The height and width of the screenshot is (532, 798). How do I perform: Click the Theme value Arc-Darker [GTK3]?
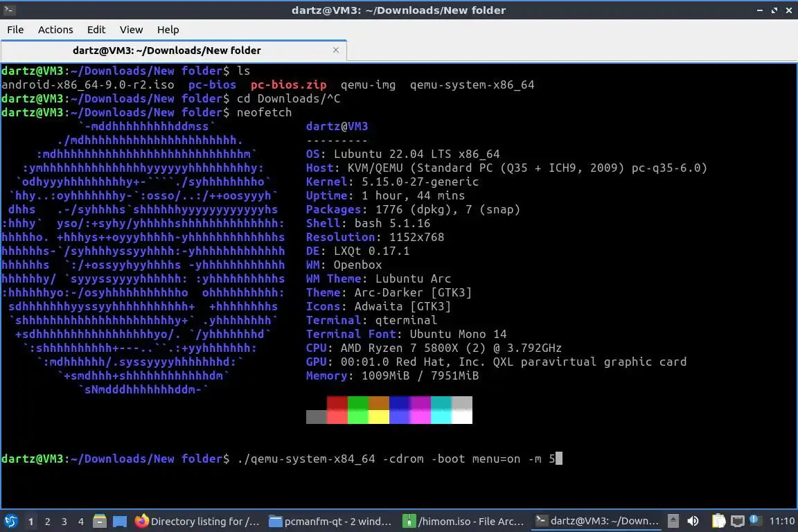pos(413,293)
